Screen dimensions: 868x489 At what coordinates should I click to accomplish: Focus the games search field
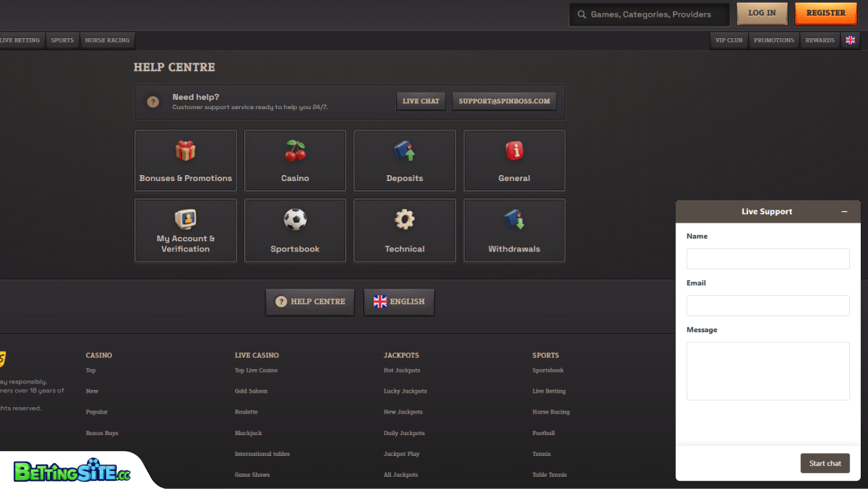coord(649,14)
